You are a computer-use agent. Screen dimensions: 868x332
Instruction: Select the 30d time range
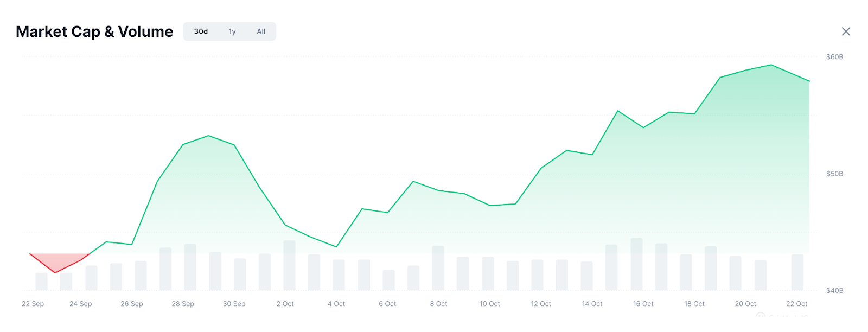[x=201, y=31]
